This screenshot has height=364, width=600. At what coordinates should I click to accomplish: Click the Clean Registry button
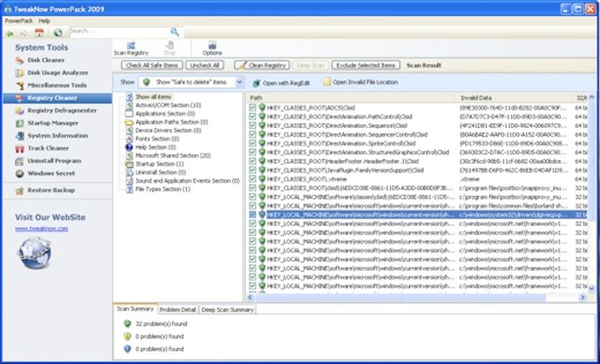(x=261, y=65)
